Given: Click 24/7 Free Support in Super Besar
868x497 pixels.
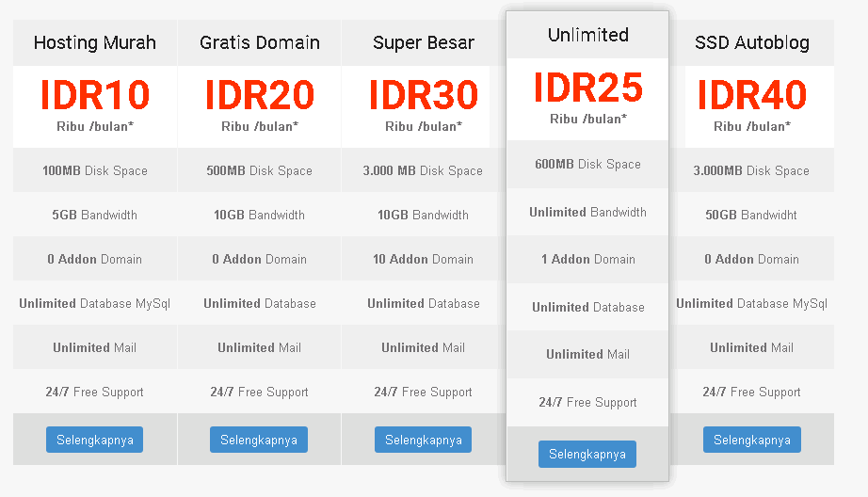Looking at the screenshot, I should 423,392.
